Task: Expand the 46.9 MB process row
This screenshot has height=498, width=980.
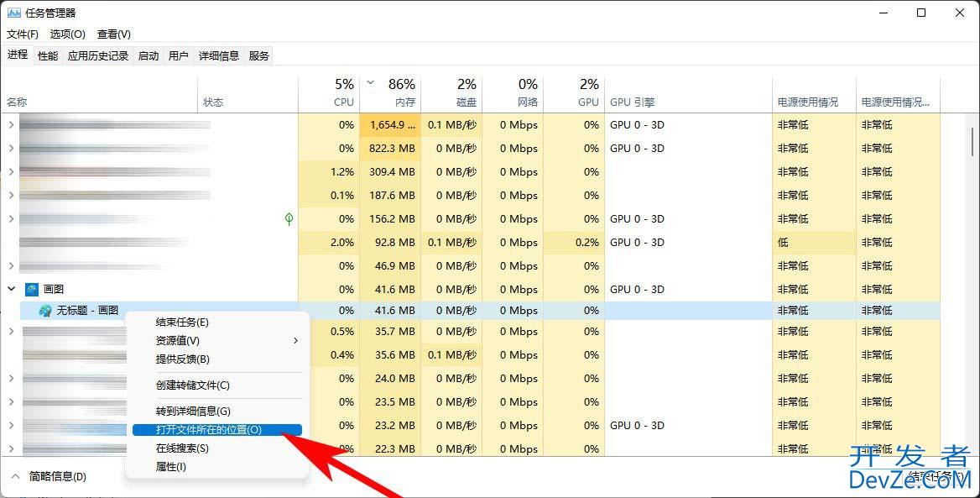Action: click(x=11, y=266)
